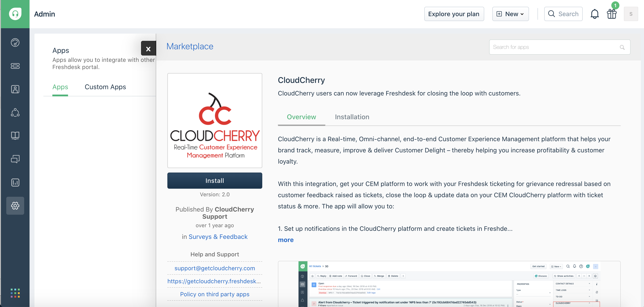Click the CloudCherry app logo image
Viewport: 644px width, 307px height.
click(x=215, y=120)
